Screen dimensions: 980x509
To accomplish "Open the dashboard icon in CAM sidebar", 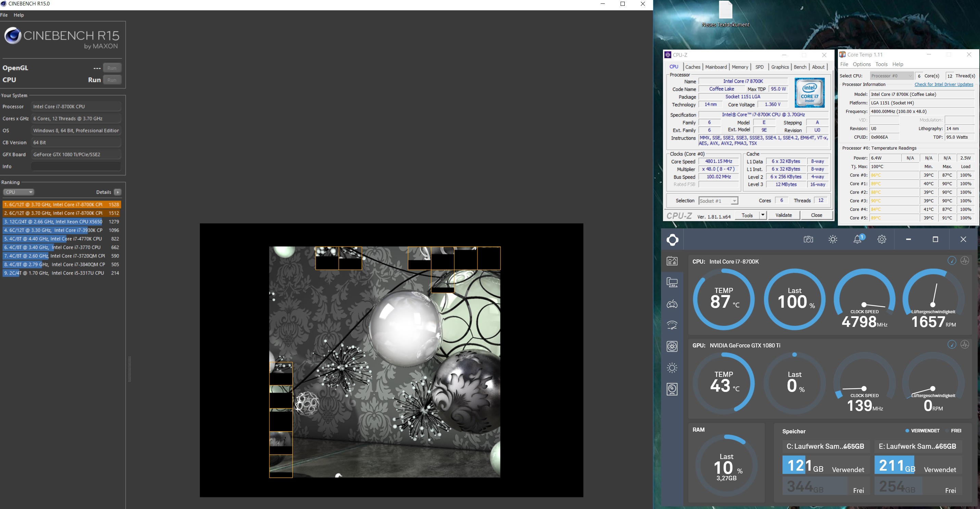I will pyautogui.click(x=672, y=261).
